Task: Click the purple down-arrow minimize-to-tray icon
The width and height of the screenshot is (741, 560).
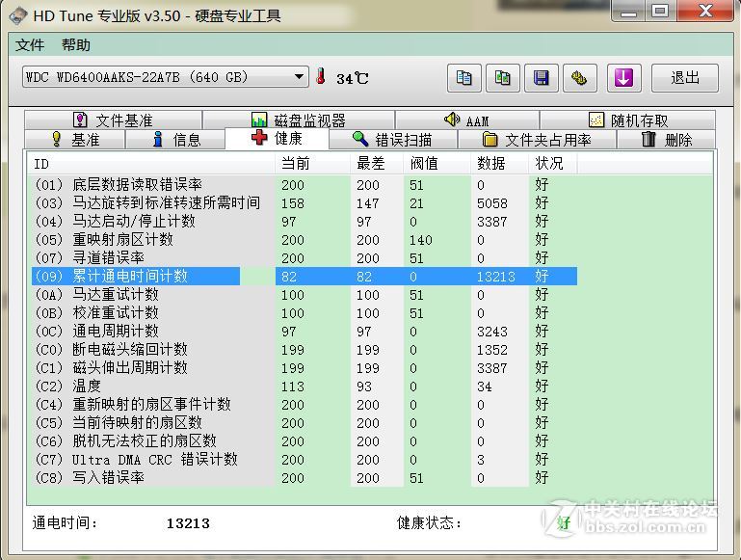Action: click(x=623, y=78)
